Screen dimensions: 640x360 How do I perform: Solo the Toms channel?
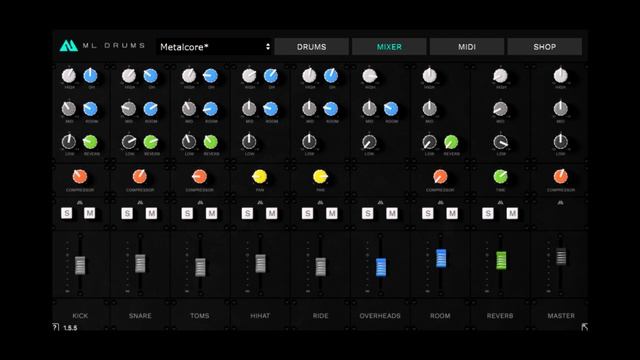coord(187,213)
